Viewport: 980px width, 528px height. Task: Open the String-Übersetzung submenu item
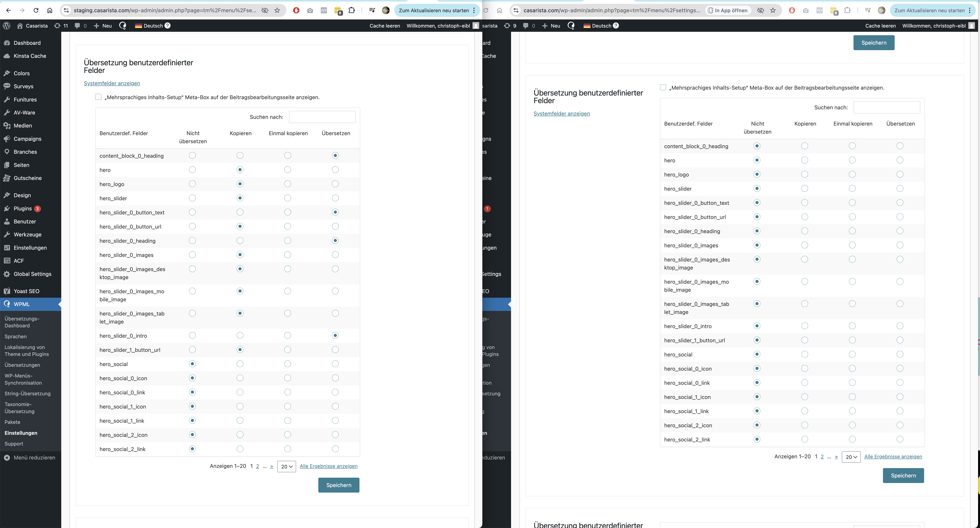[27, 393]
